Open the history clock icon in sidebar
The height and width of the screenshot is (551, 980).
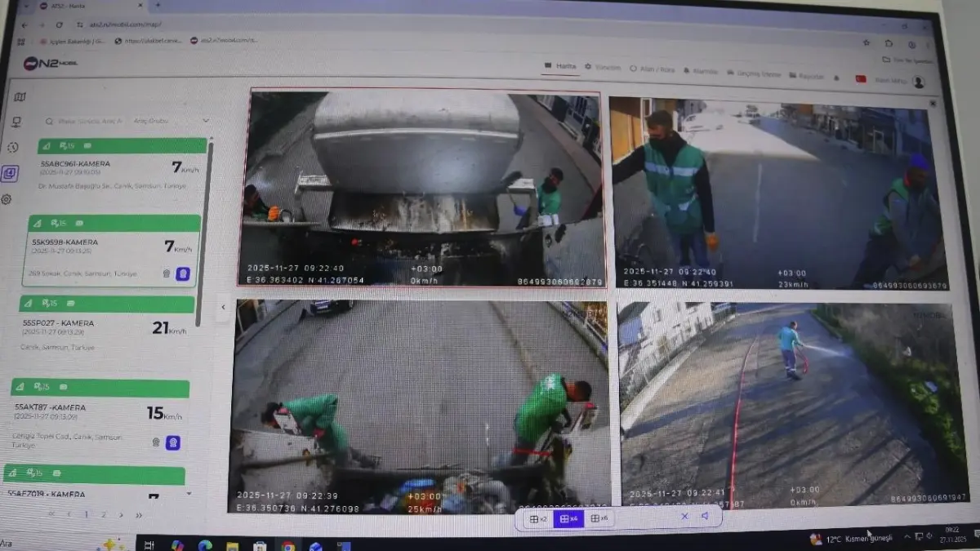coord(13,148)
